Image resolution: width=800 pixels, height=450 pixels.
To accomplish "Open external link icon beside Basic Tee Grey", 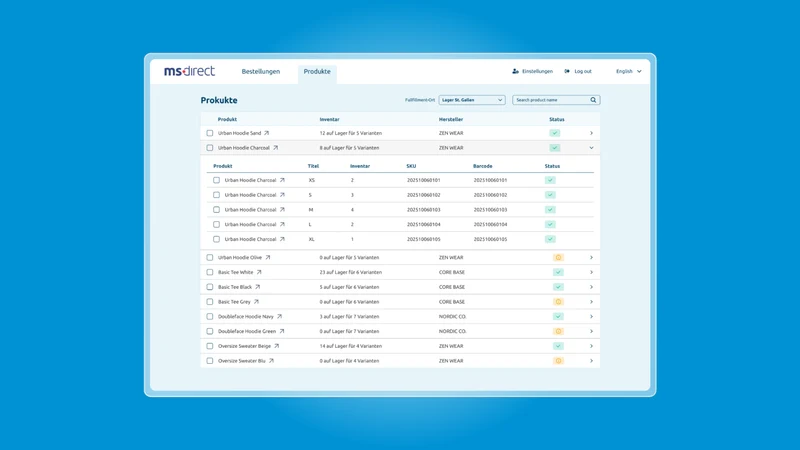I will tap(256, 302).
